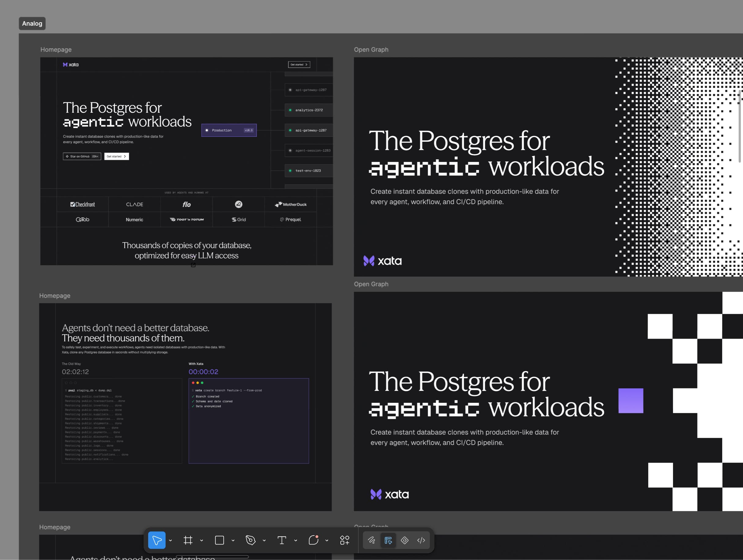Click the agent-session-1283 node
Image resolution: width=743 pixels, height=560 pixels.
coord(309,151)
